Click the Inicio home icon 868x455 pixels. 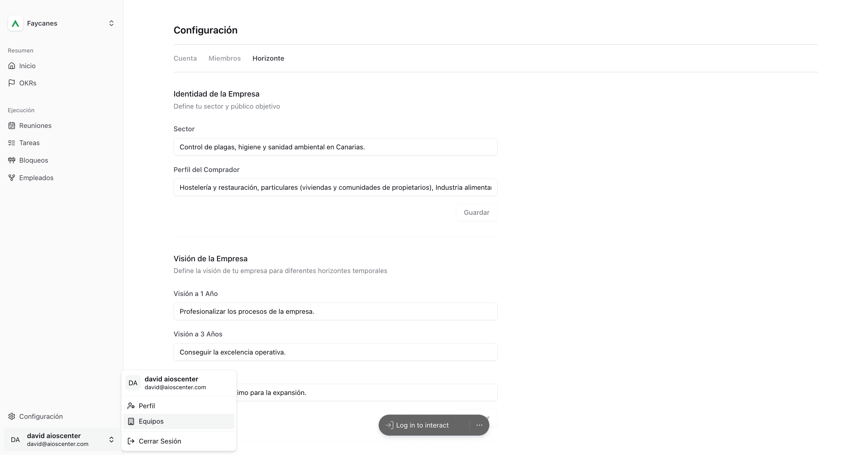(x=12, y=66)
